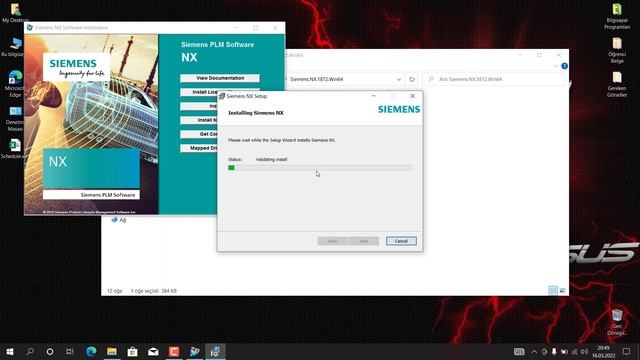Open network icon in system tray
The image size is (640, 360).
pyautogui.click(x=574, y=351)
